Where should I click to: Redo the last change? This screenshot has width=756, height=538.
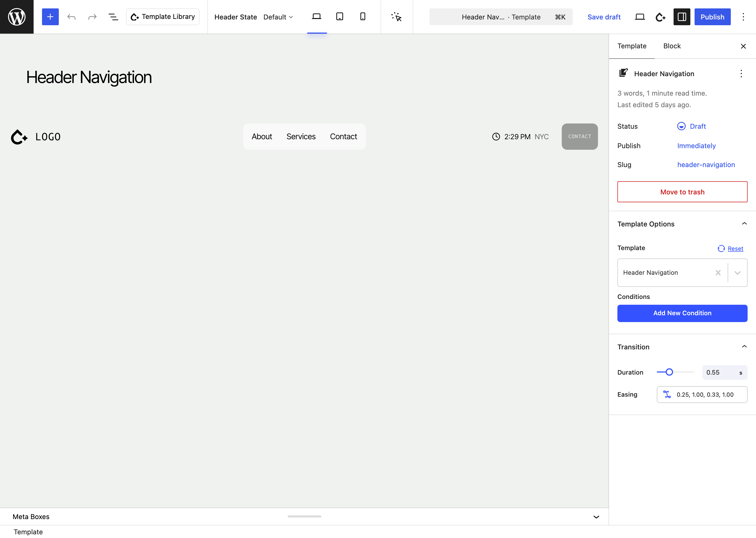[x=92, y=17]
